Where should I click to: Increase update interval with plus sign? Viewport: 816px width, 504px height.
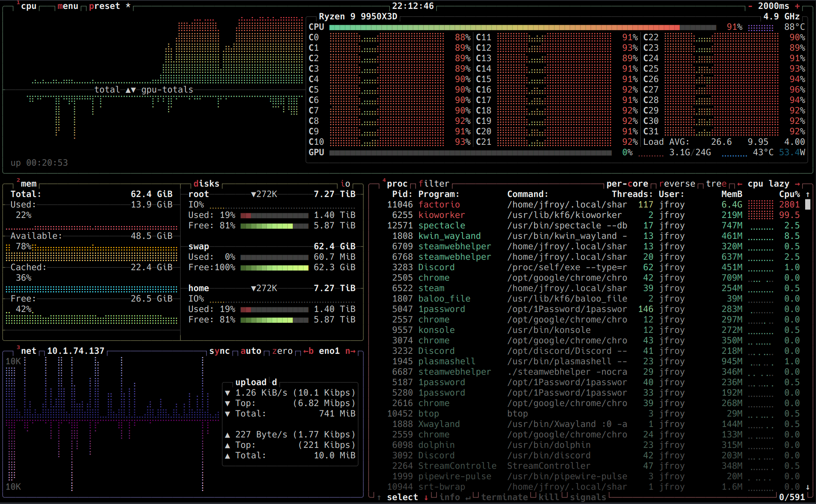797,6
